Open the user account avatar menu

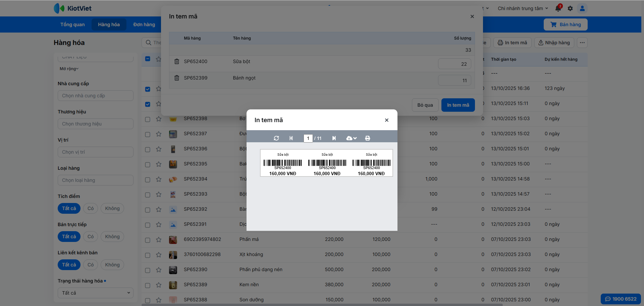[x=582, y=8]
